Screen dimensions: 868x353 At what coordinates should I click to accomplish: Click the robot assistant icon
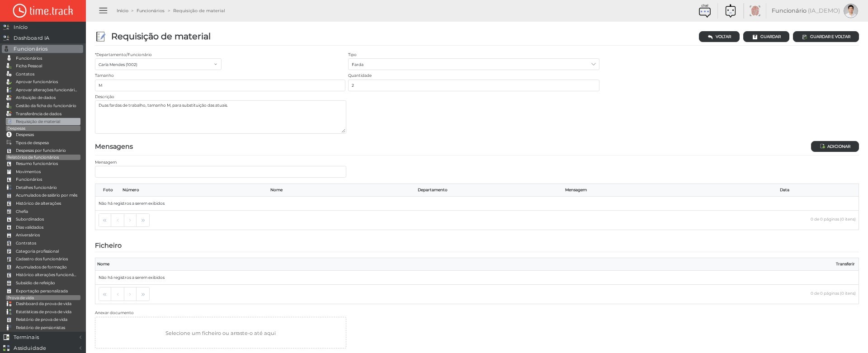coord(730,11)
